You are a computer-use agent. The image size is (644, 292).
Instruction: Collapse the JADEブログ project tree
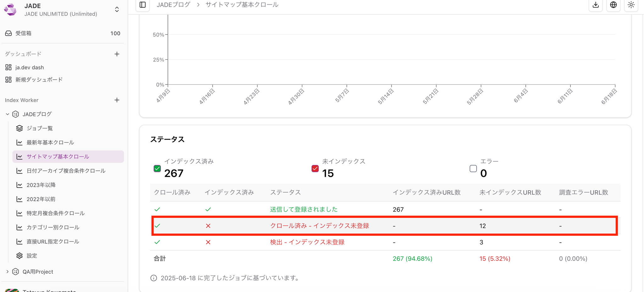[x=8, y=114]
